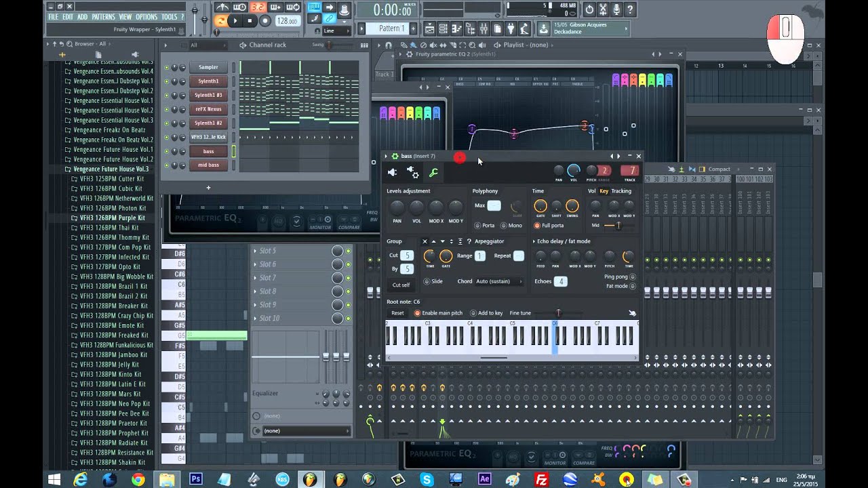The image size is (868, 488).
Task: Open After Effects from the Windows taskbar
Action: click(484, 479)
